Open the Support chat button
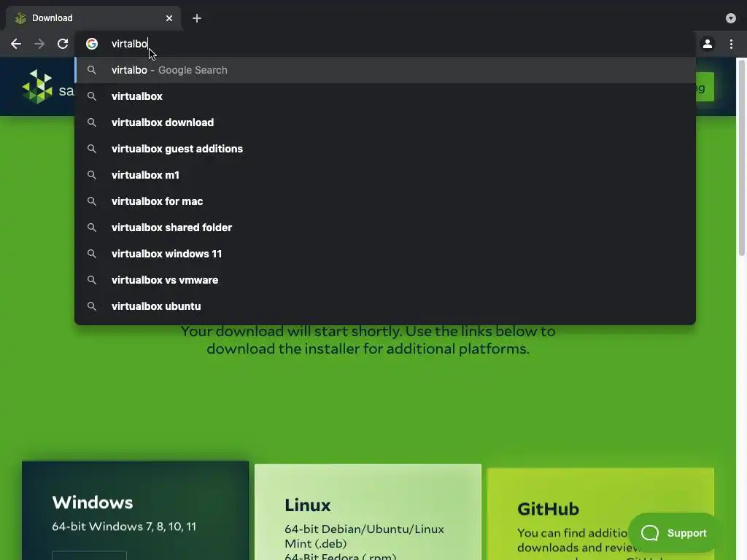 pyautogui.click(x=674, y=533)
